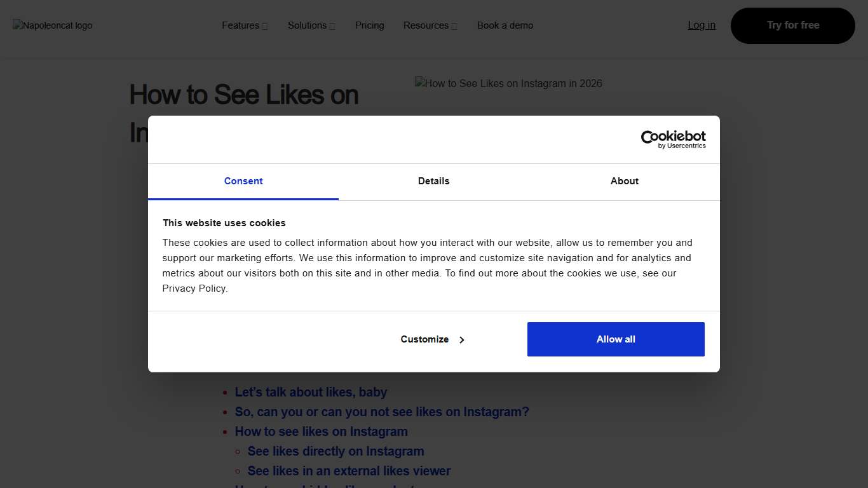The image size is (868, 488).
Task: Click the Pricing menu item
Action: coord(369,25)
